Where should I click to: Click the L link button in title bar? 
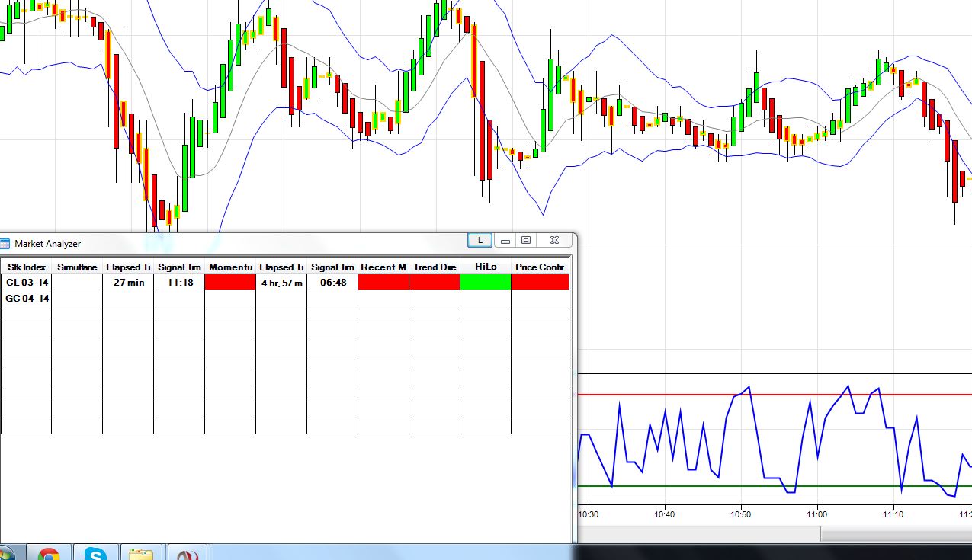pyautogui.click(x=480, y=240)
